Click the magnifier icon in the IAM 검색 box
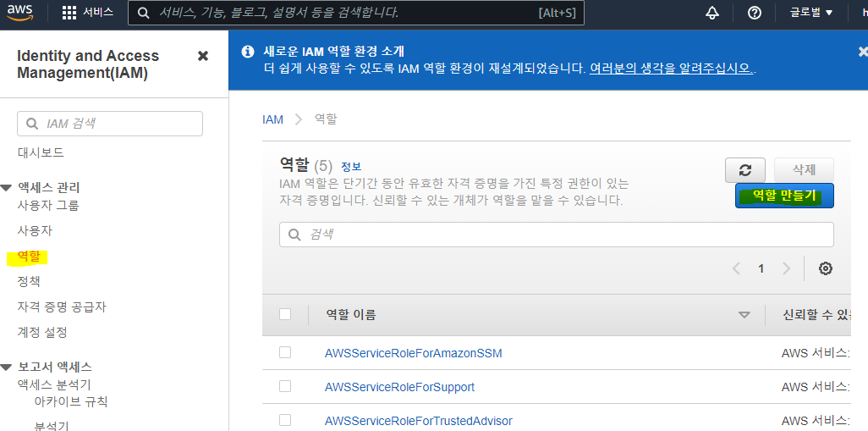868x431 pixels. pos(33,124)
